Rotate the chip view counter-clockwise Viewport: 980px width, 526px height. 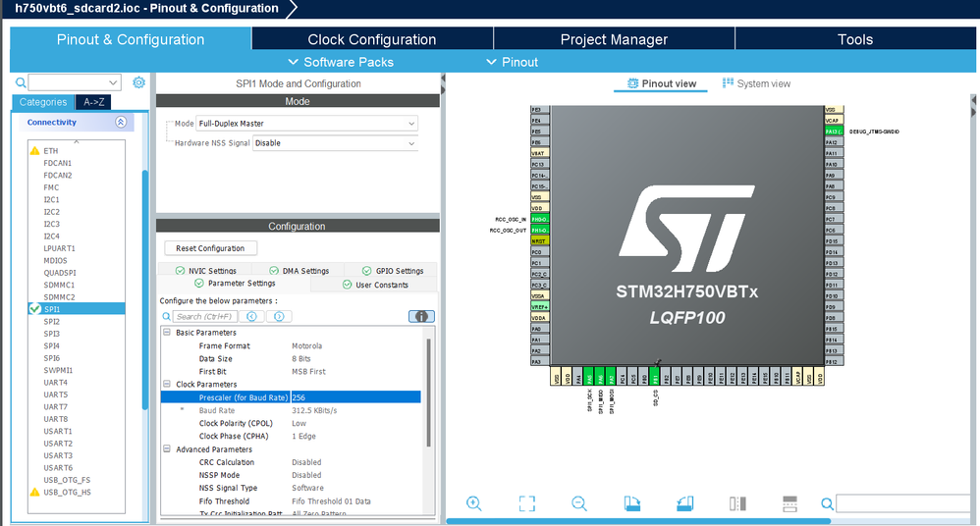tap(685, 503)
